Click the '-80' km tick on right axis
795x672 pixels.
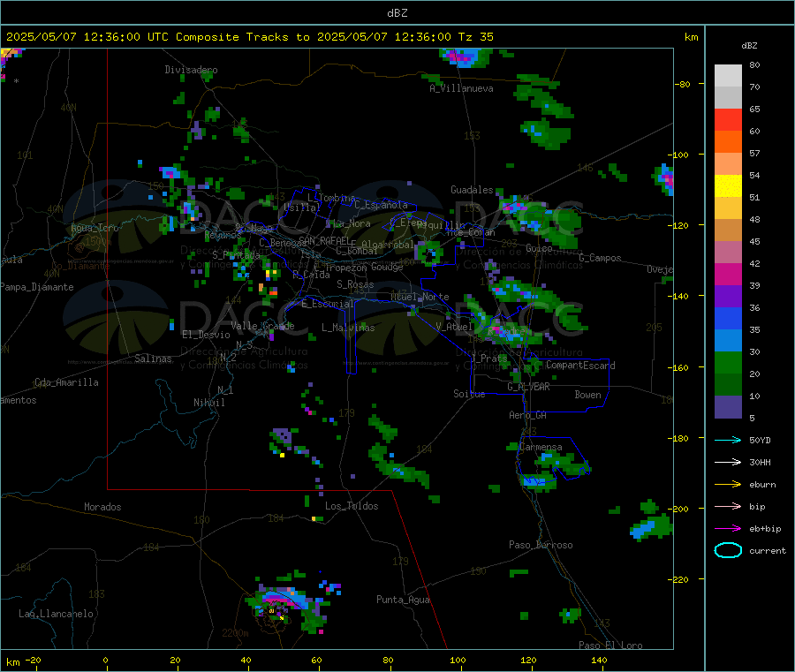[683, 84]
